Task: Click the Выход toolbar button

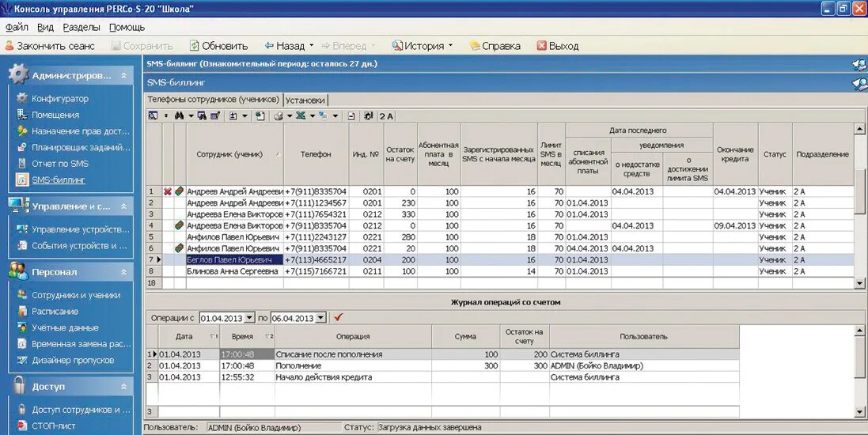Action: click(558, 46)
